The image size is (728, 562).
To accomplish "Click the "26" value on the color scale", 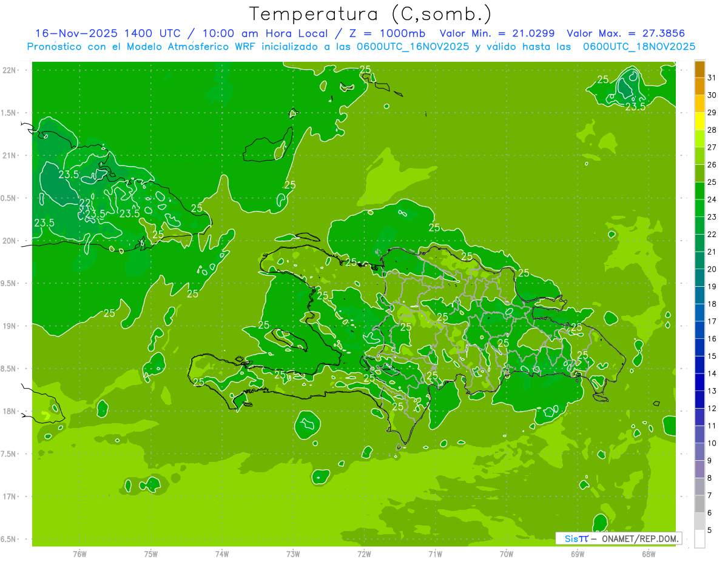I will pos(712,165).
